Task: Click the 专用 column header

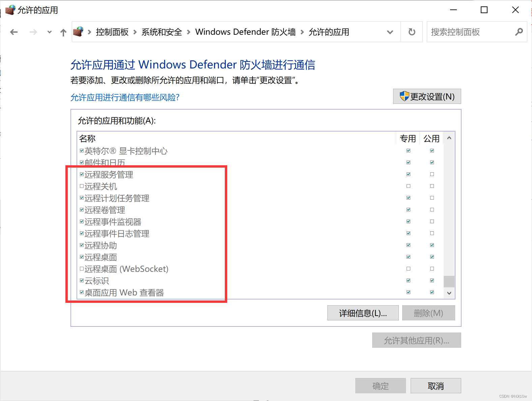Action: click(408, 138)
